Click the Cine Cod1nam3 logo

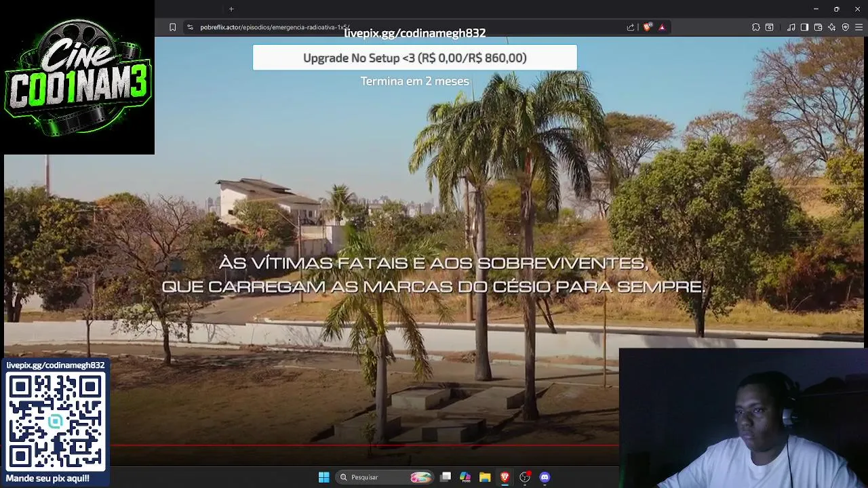77,77
